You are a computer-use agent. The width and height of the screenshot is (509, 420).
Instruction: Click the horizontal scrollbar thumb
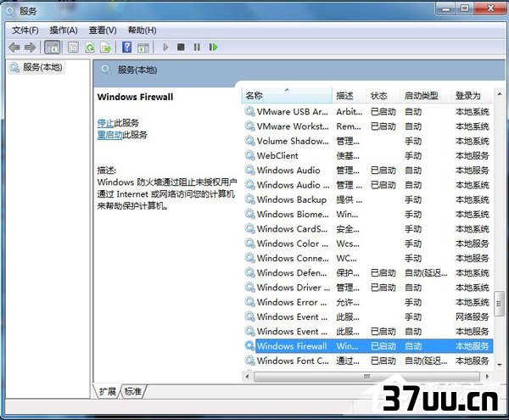(x=367, y=377)
